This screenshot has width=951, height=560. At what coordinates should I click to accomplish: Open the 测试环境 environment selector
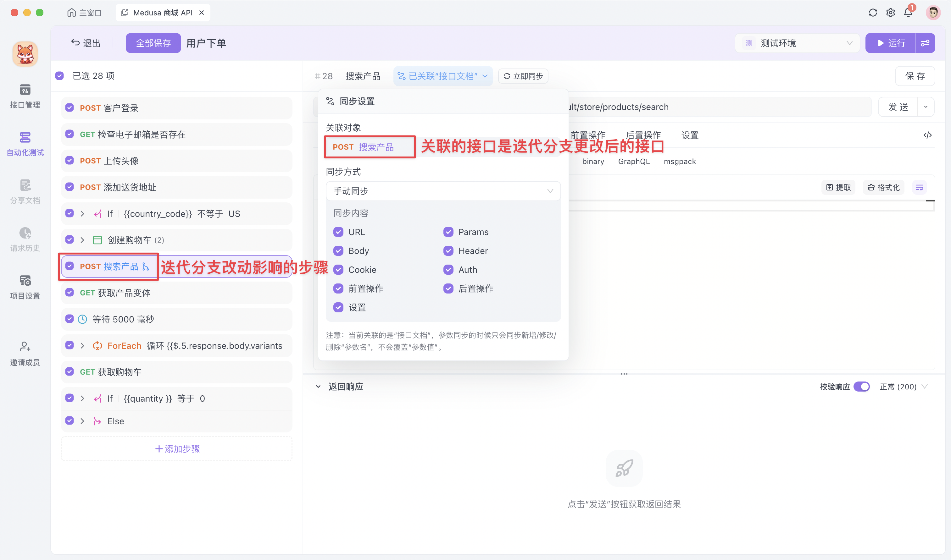(x=797, y=43)
